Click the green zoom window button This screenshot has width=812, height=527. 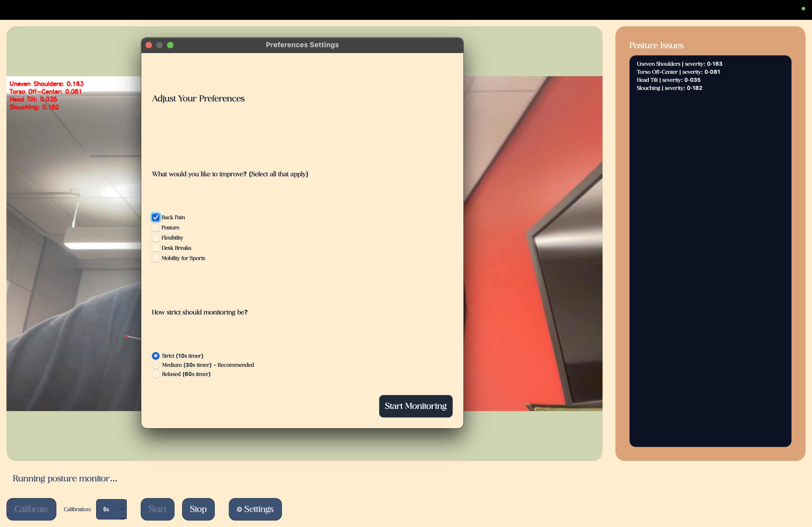[170, 45]
